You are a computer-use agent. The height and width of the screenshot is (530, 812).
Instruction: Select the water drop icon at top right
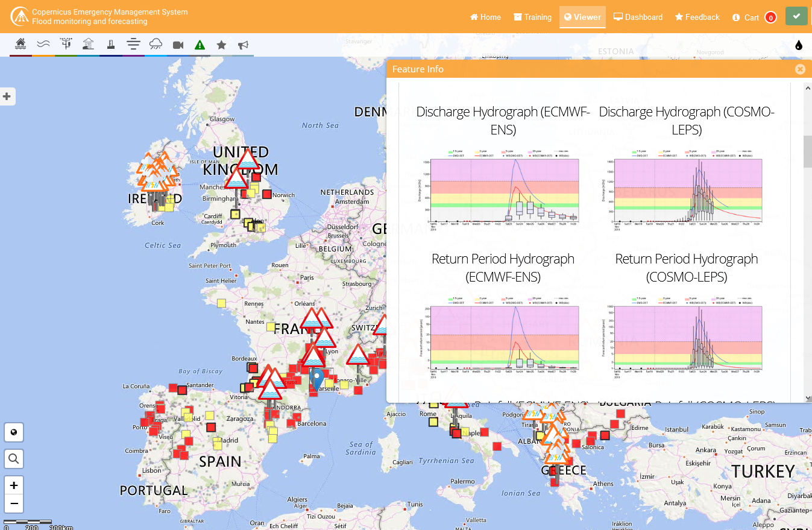(x=798, y=45)
